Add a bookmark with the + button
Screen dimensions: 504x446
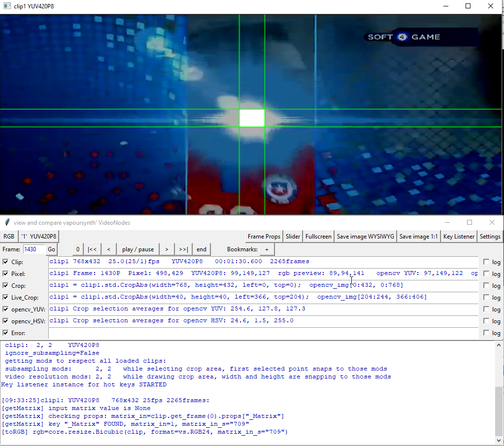[267, 249]
